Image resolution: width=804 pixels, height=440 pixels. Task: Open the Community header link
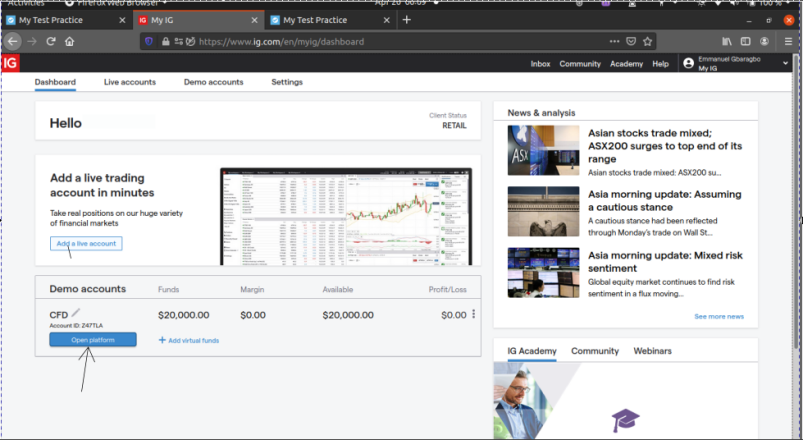tap(580, 64)
